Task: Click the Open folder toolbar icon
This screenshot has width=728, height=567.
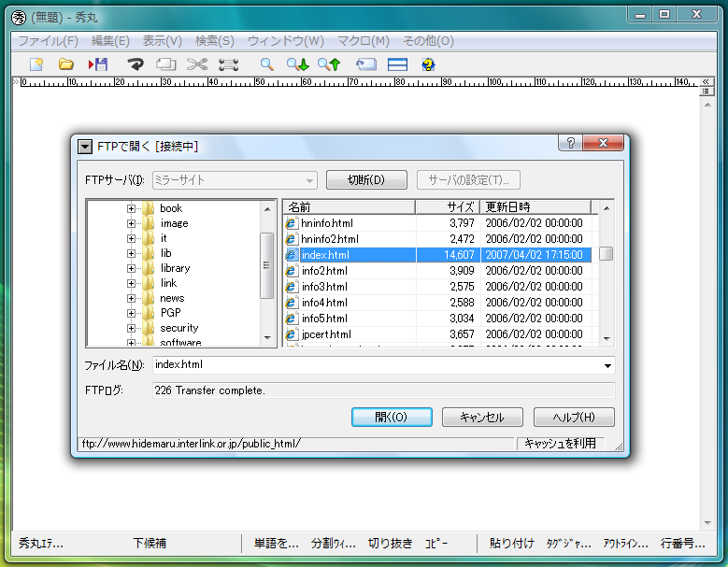Action: pos(66,64)
